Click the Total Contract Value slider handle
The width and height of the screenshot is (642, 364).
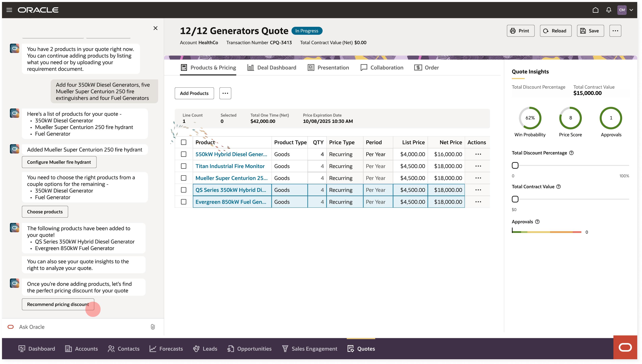coord(515,199)
